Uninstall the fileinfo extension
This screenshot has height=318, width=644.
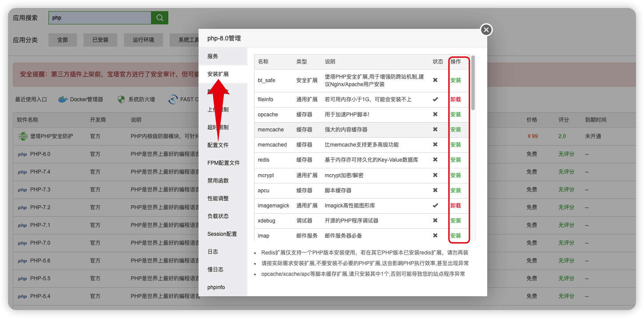[x=456, y=99]
